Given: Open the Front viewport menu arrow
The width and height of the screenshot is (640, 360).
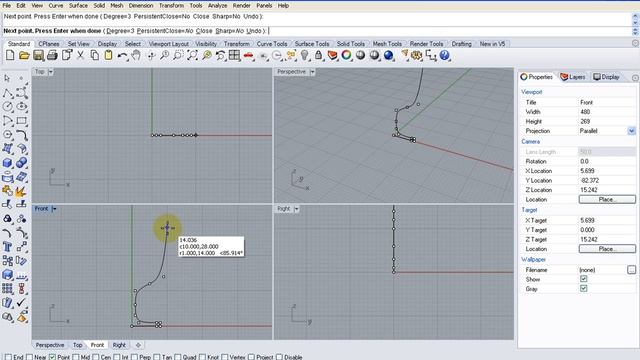Looking at the screenshot, I should (x=54, y=209).
